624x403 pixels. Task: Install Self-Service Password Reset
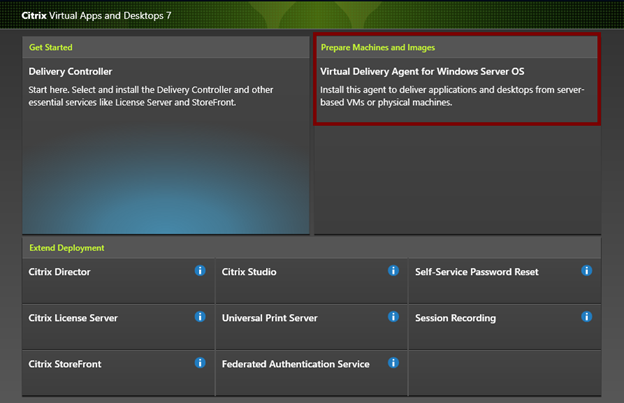click(x=477, y=272)
